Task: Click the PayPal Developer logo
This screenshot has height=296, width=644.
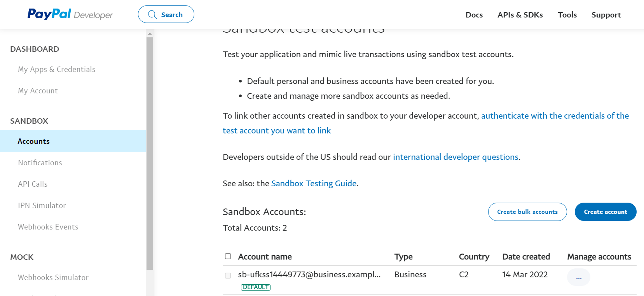Action: (70, 14)
